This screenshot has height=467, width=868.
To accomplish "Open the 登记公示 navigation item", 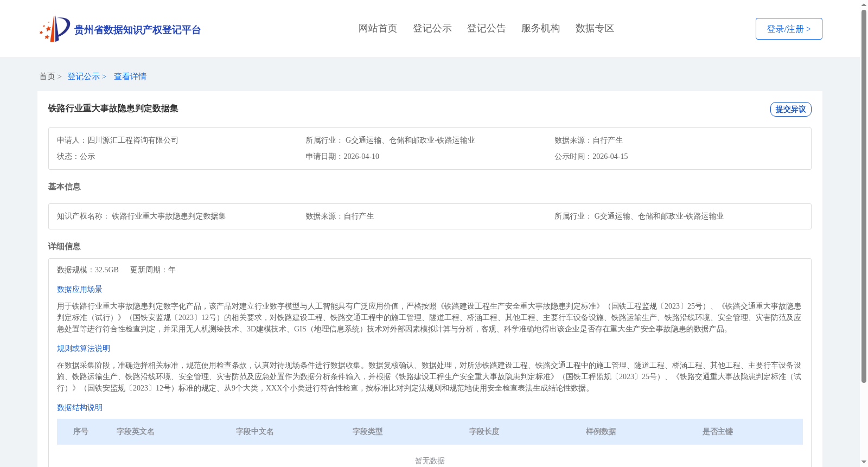I will click(x=432, y=28).
